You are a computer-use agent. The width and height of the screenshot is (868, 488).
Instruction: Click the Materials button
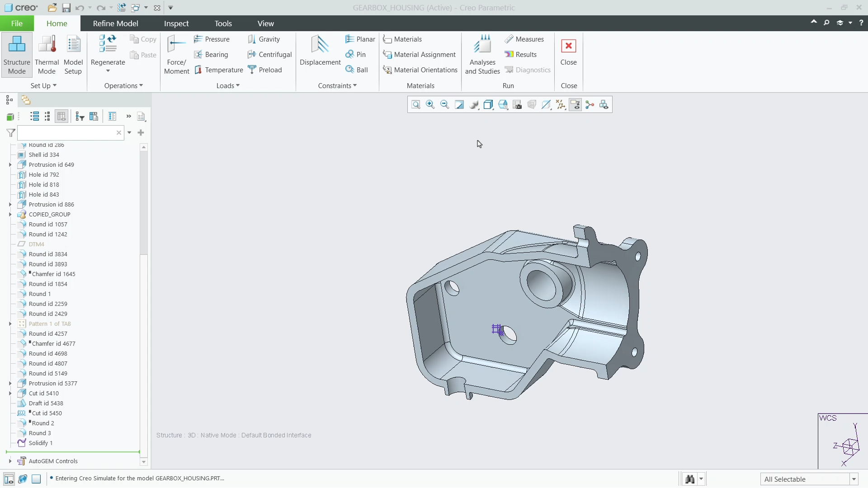402,39
